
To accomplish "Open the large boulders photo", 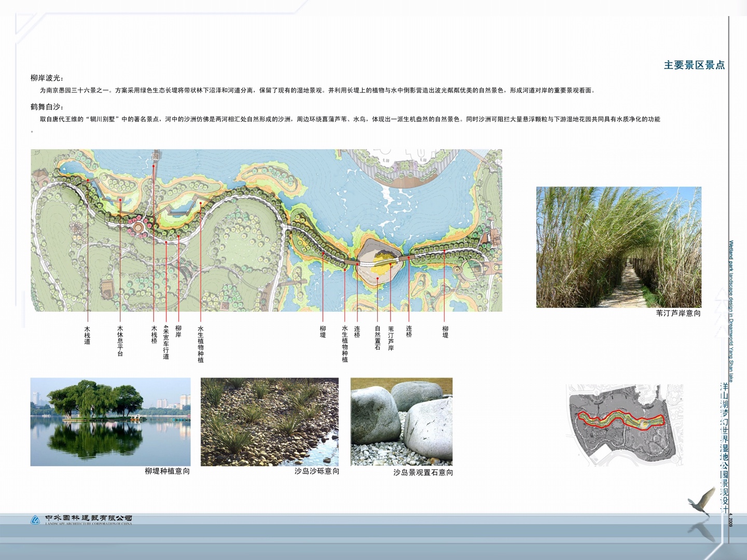I will (x=402, y=422).
